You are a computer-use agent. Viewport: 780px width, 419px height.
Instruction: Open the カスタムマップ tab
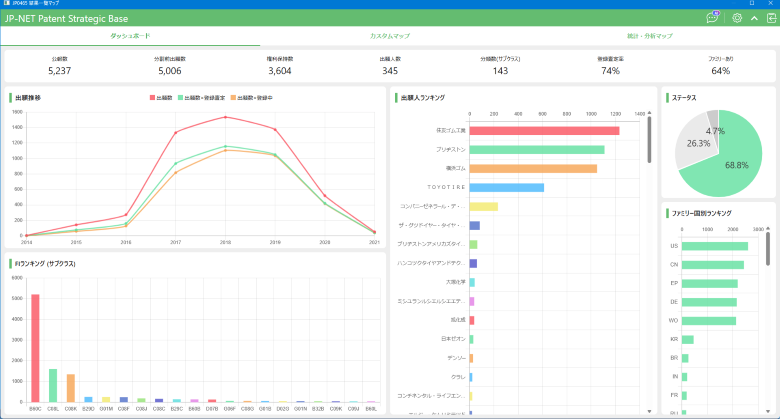389,36
